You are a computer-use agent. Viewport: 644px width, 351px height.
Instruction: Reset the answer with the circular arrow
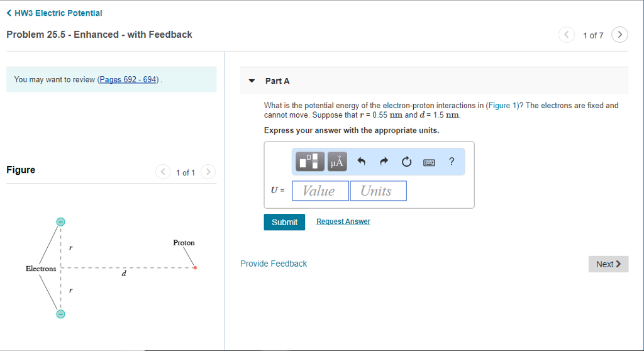click(x=407, y=162)
